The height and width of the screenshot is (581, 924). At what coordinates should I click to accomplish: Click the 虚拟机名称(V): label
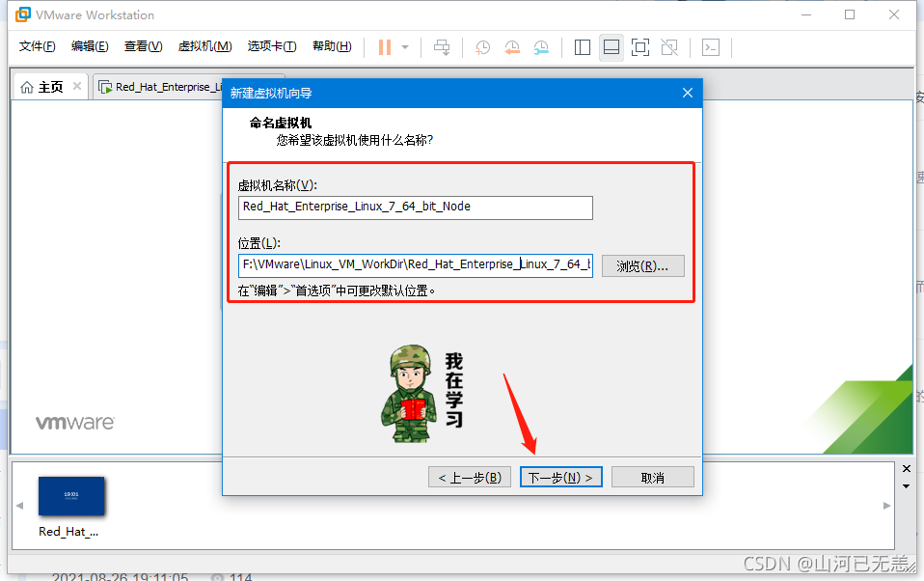pyautogui.click(x=278, y=185)
